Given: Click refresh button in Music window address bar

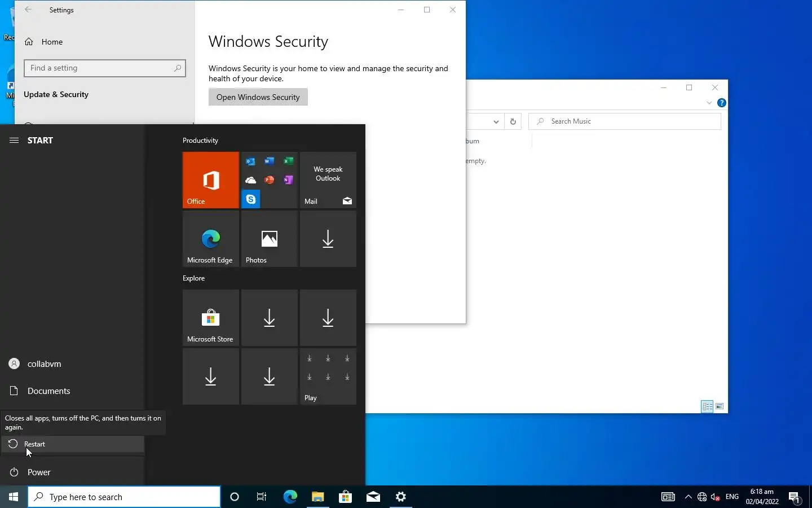Looking at the screenshot, I should (513, 121).
